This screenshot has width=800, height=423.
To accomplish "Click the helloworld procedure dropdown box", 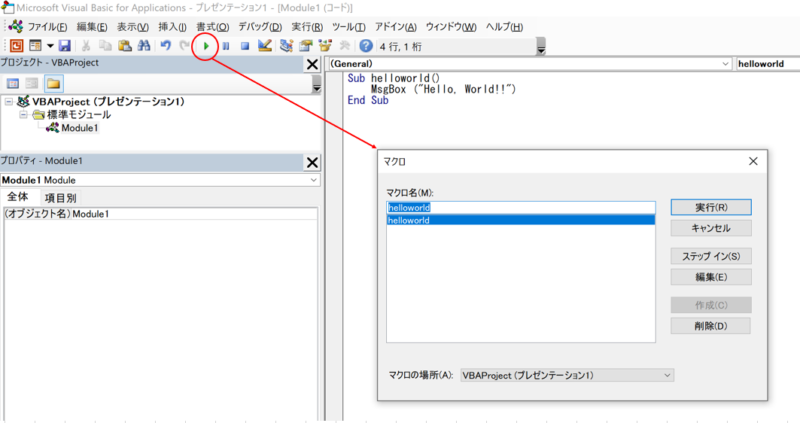I will pos(767,64).
